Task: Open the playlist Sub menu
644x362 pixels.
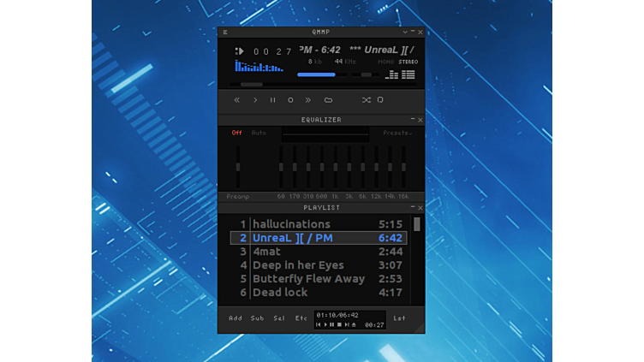Action: point(257,318)
